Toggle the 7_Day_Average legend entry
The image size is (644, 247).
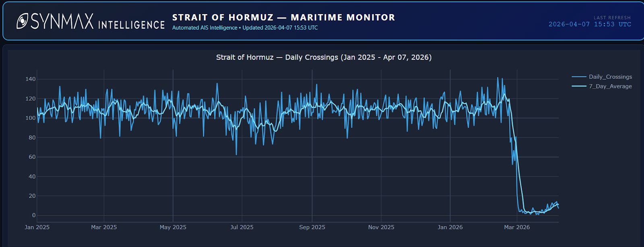click(x=610, y=86)
